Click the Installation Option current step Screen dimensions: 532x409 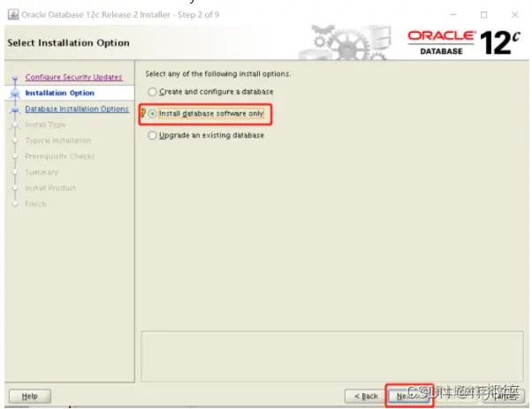60,93
